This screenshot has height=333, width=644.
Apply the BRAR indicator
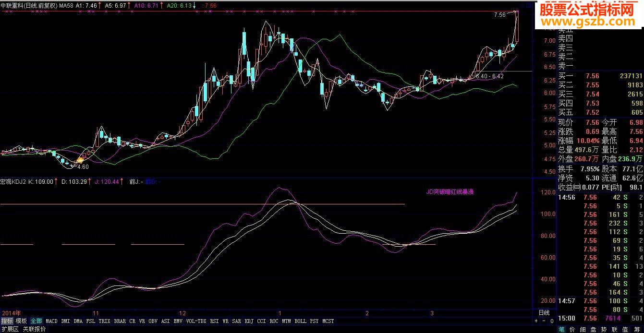pos(120,321)
